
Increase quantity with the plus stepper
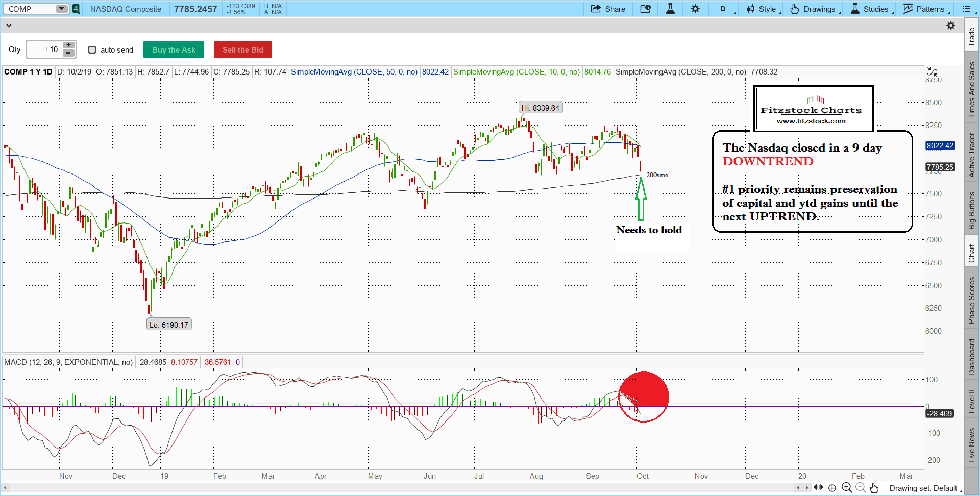pos(68,45)
